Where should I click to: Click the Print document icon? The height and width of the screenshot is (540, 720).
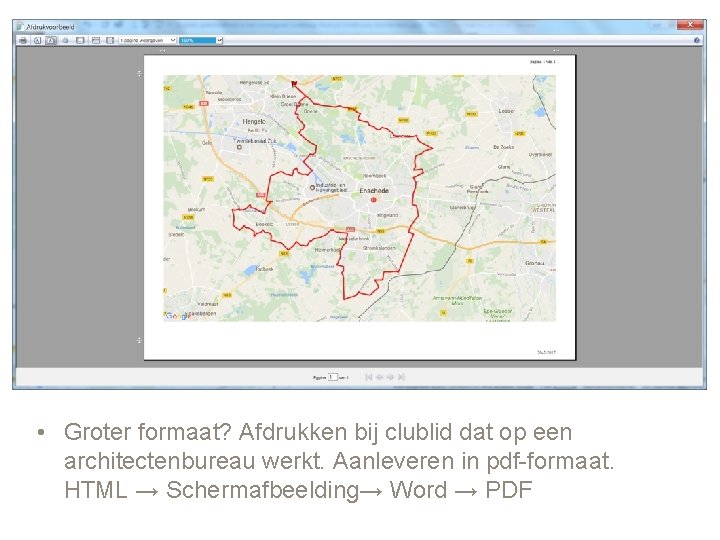point(22,40)
